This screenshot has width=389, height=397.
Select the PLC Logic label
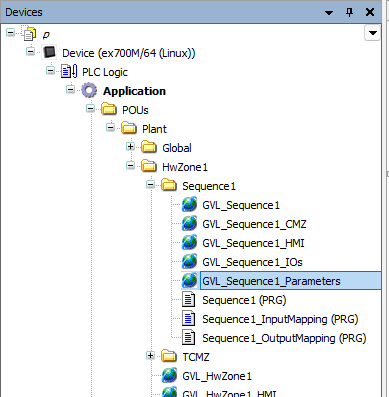coord(105,72)
